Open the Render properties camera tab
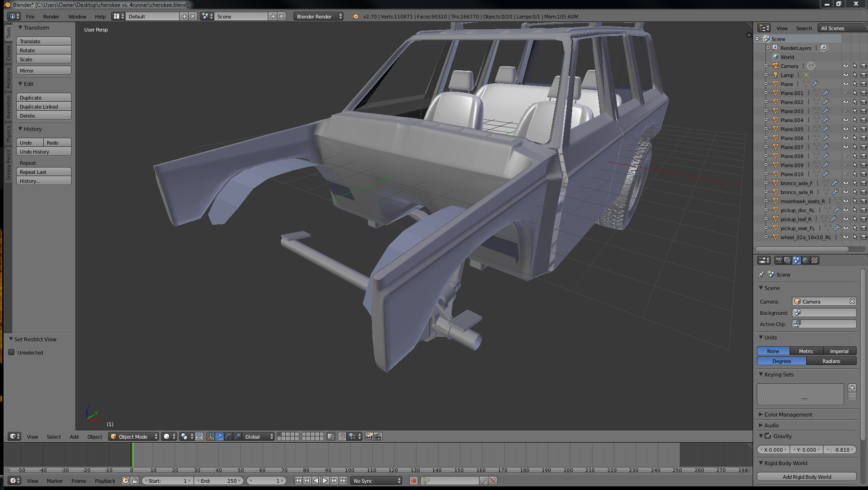The width and height of the screenshot is (868, 490). 778,260
